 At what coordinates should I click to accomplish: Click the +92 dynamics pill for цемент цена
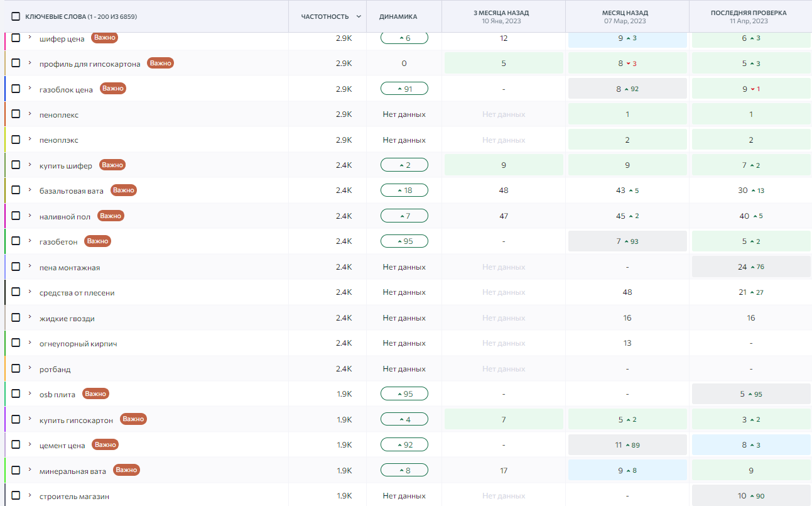(x=404, y=444)
